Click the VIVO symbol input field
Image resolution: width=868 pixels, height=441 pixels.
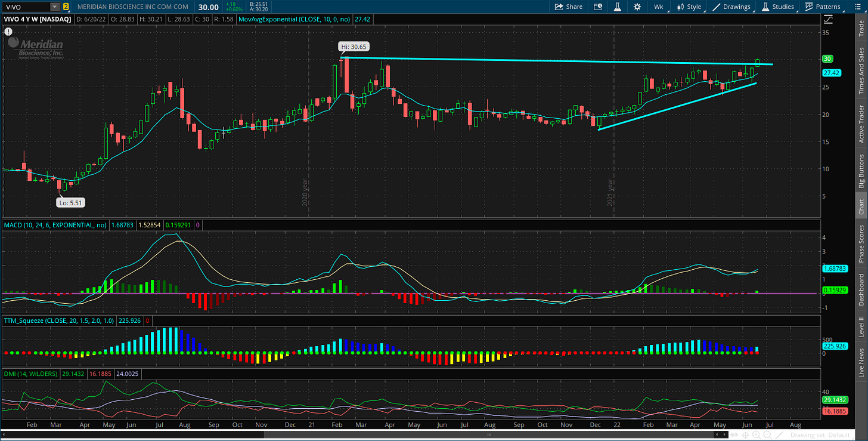[x=26, y=7]
